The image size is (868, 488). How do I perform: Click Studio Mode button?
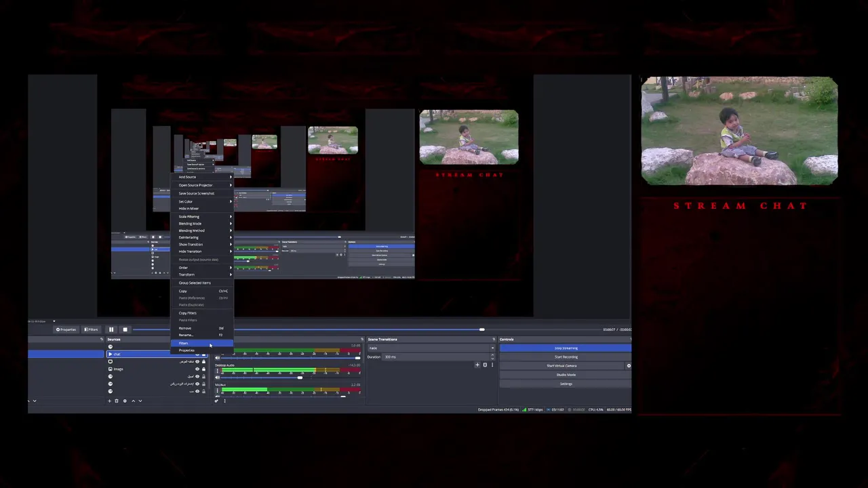point(566,375)
